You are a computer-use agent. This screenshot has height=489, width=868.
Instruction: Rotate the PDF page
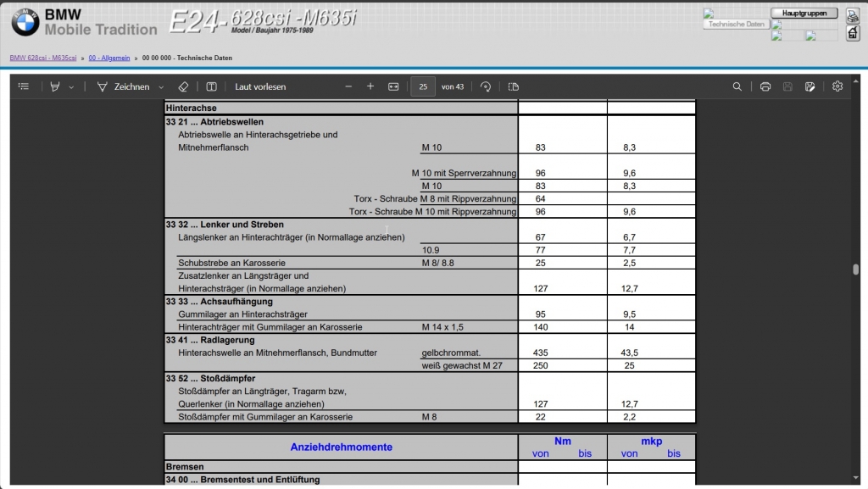486,86
